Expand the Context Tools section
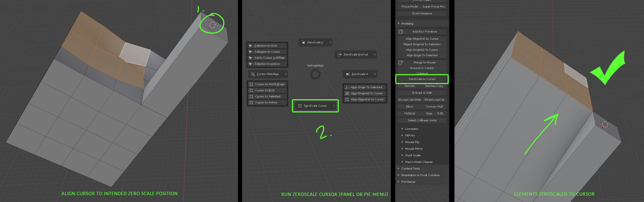This screenshot has height=202, width=644. (x=399, y=169)
